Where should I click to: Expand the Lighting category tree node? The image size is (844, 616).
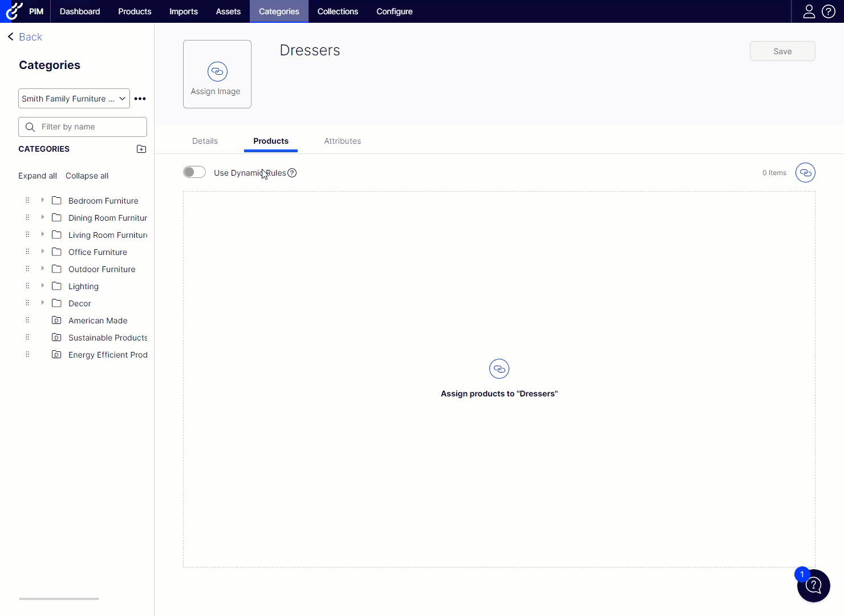pos(42,286)
